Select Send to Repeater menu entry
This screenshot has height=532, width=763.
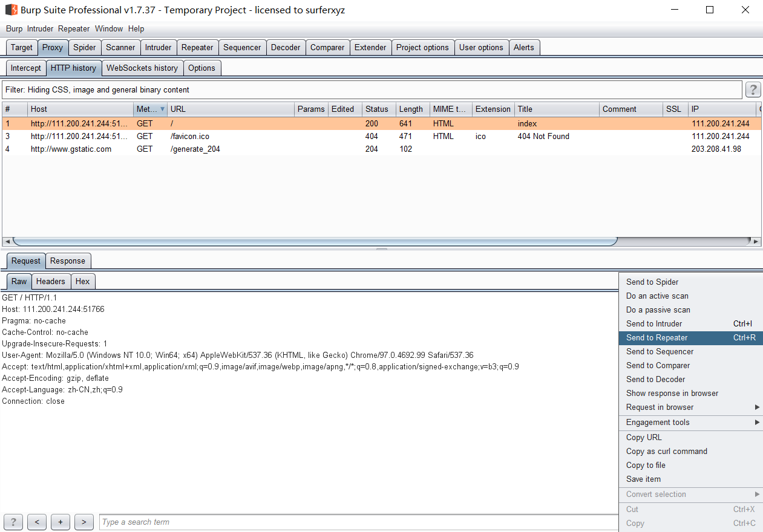click(x=690, y=338)
